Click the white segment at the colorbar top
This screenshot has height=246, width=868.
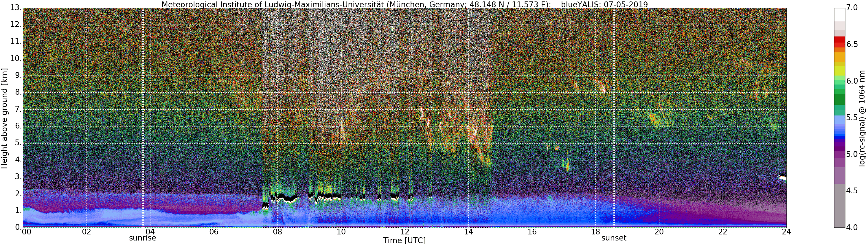pyautogui.click(x=840, y=15)
